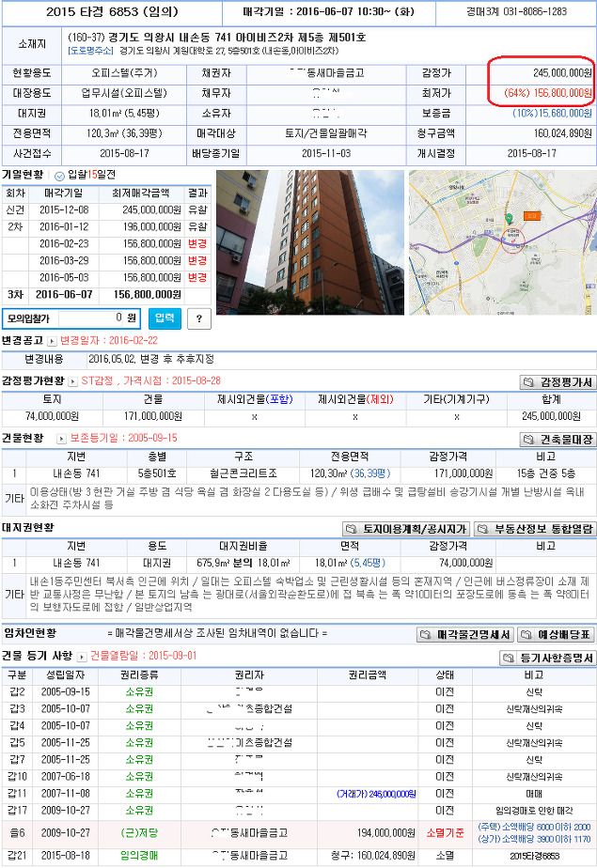Screen dimensions: 597x868
Task: Click the 배당종기일 date 2015-11-03
Action: point(326,153)
